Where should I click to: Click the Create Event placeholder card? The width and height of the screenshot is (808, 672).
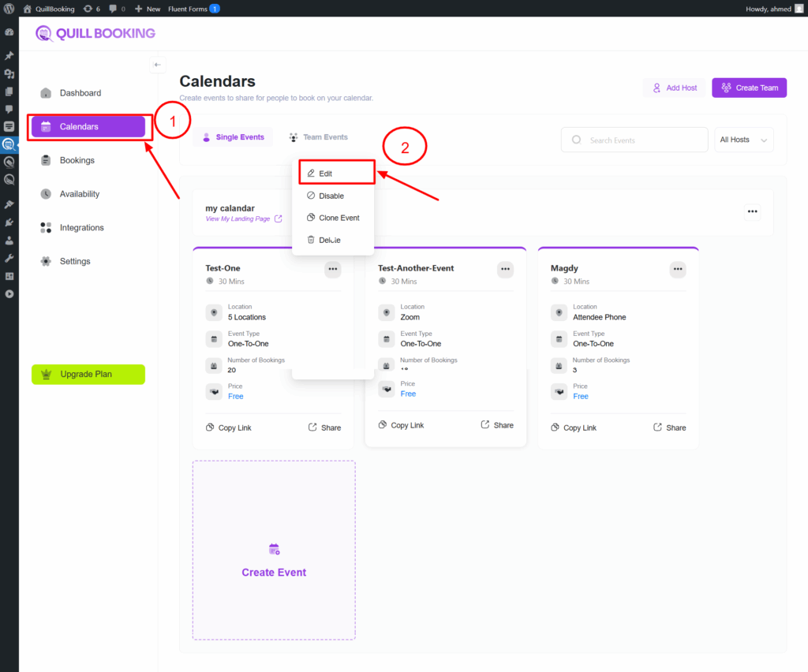274,550
